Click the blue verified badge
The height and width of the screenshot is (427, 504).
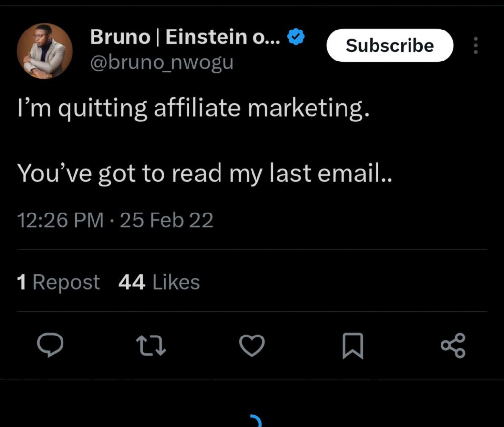coord(296,37)
